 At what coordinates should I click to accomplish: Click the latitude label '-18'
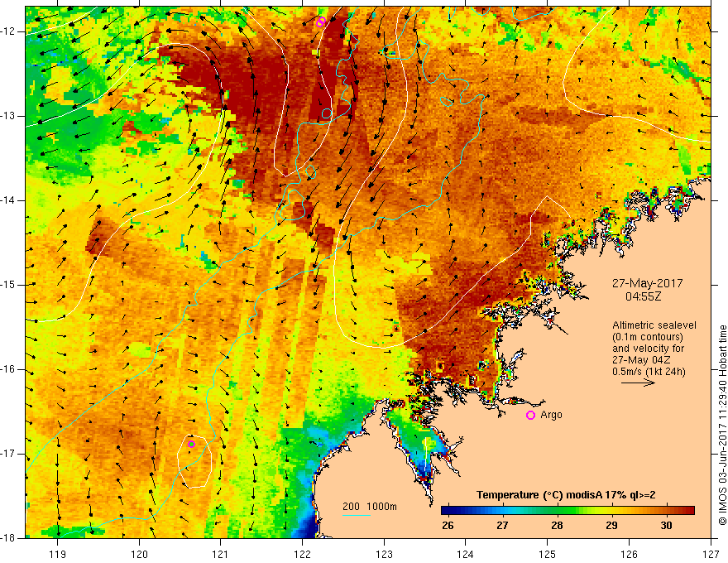[x=9, y=538]
